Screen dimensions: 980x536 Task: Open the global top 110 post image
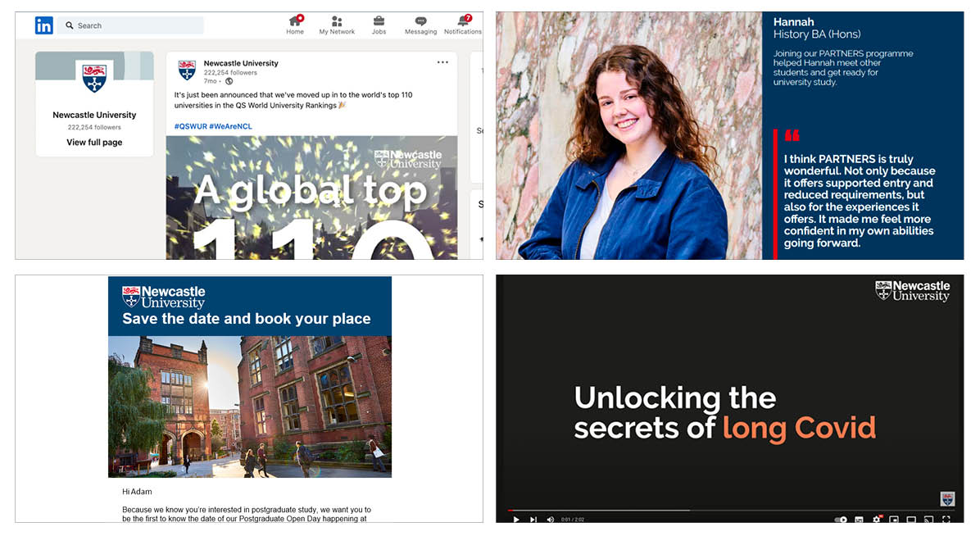coord(311,198)
